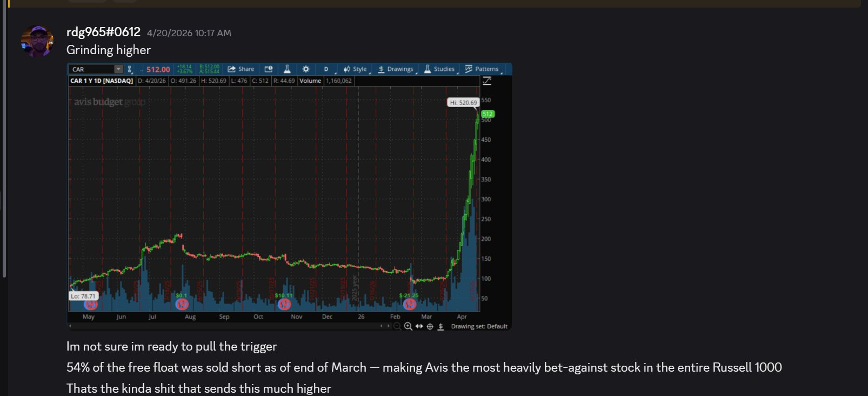The image size is (868, 396).
Task: Click the '54% of the free float' message line
Action: [424, 367]
